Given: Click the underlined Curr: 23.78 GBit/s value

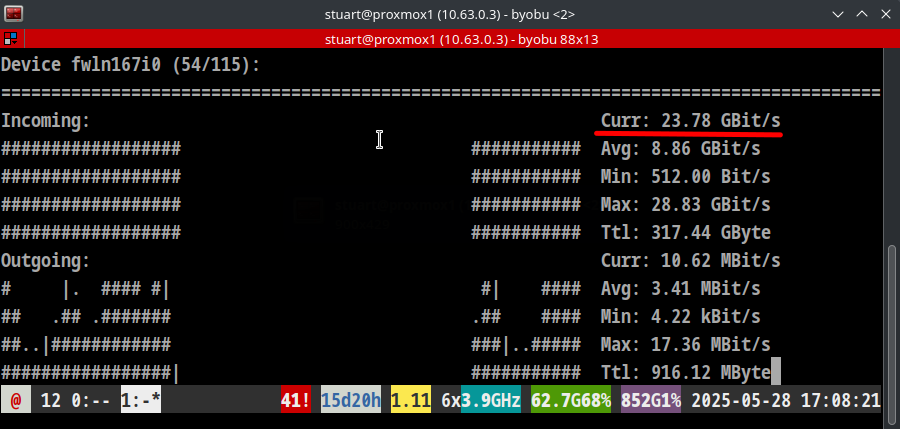Looking at the screenshot, I should 690,121.
